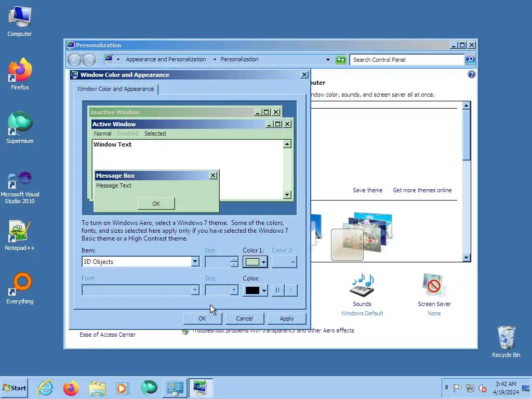
Task: Open Get more themes online link
Action: tap(422, 190)
